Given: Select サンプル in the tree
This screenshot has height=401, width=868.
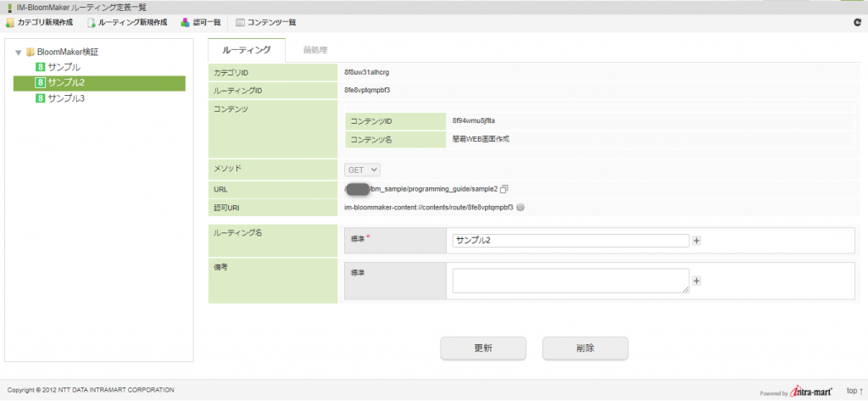Looking at the screenshot, I should click(x=64, y=68).
